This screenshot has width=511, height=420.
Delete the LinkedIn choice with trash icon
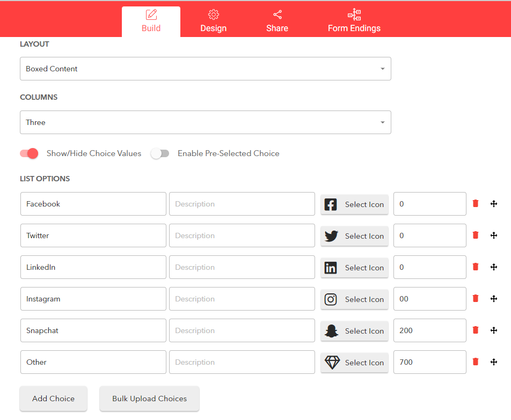tap(476, 267)
